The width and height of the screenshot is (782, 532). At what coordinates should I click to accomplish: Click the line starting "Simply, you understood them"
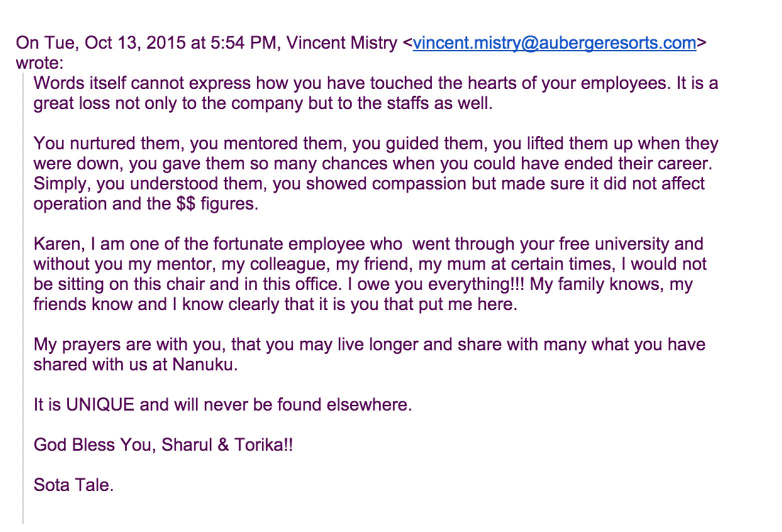368,183
